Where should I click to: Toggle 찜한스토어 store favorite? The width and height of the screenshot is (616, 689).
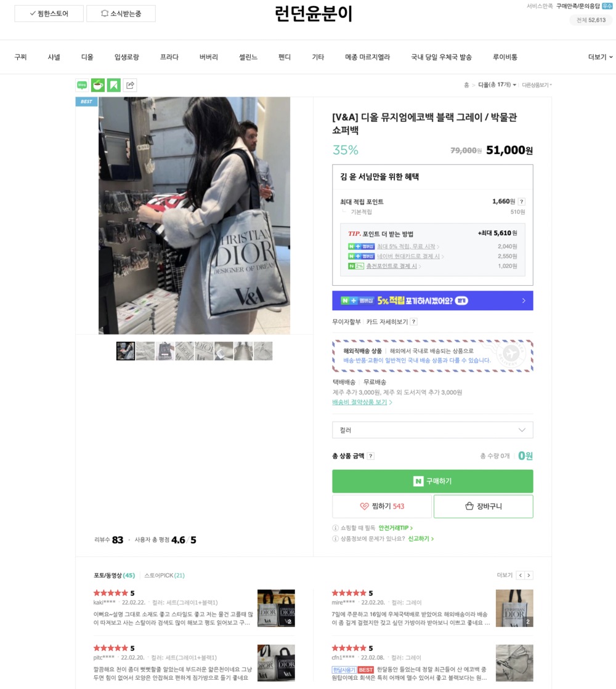point(49,14)
